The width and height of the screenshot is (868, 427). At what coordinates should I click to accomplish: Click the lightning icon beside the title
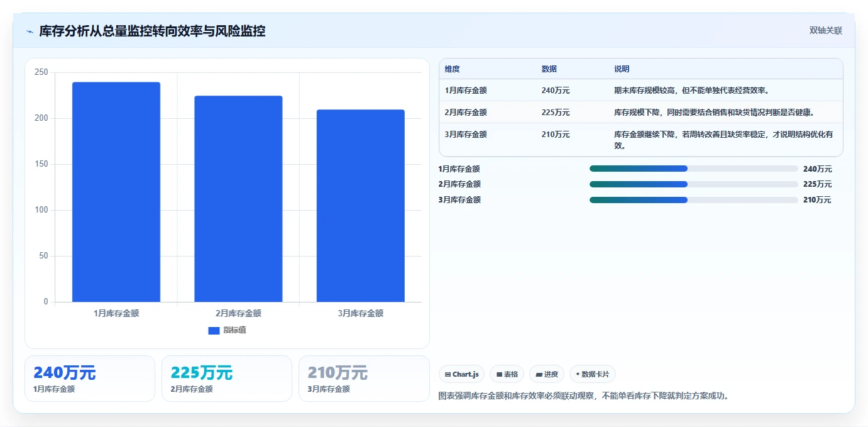point(30,31)
